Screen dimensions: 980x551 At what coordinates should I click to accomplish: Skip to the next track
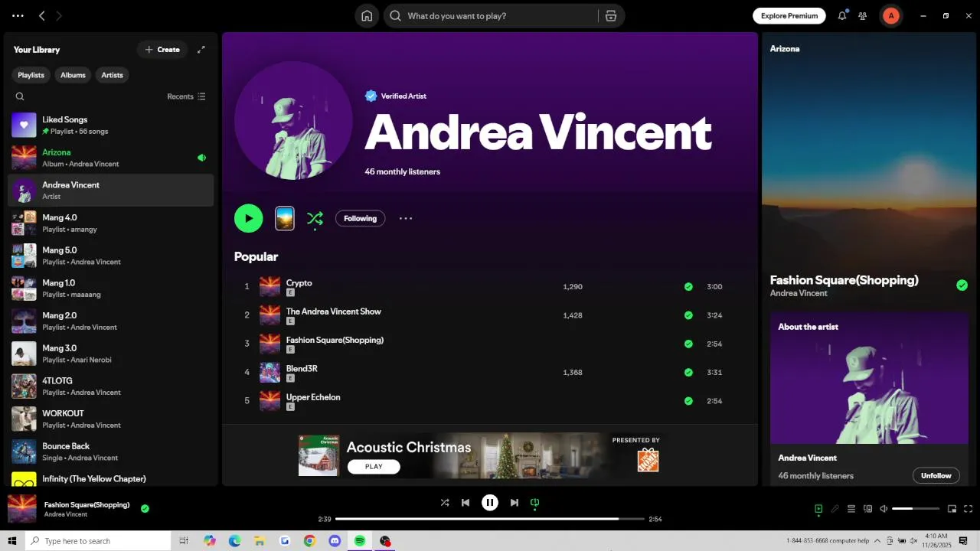pyautogui.click(x=514, y=503)
